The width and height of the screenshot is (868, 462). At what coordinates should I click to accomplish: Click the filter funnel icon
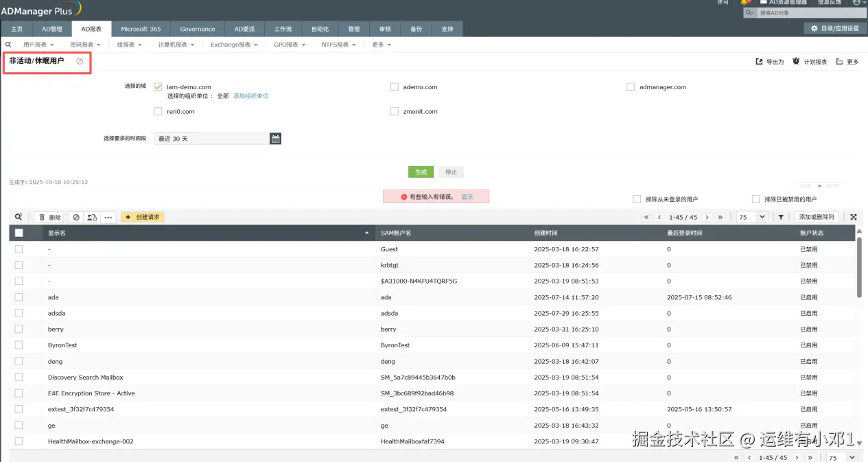pyautogui.click(x=781, y=217)
